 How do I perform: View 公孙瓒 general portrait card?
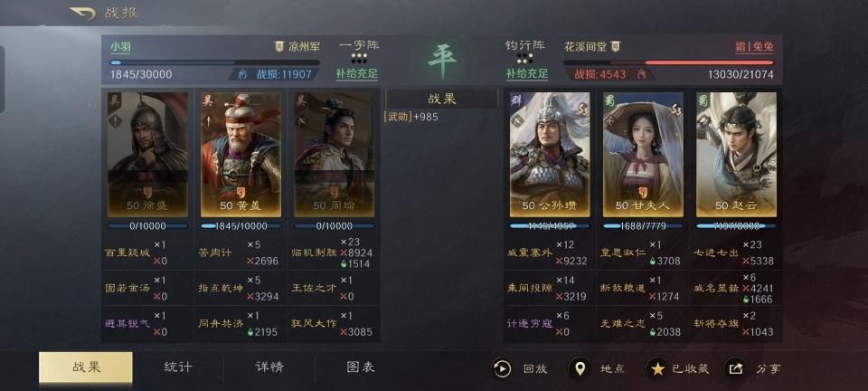tap(550, 155)
